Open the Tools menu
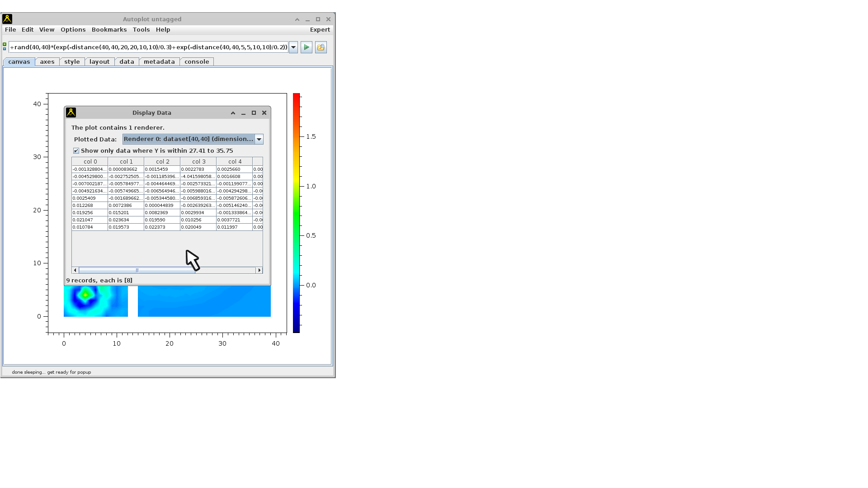The image size is (868, 488). tap(141, 29)
